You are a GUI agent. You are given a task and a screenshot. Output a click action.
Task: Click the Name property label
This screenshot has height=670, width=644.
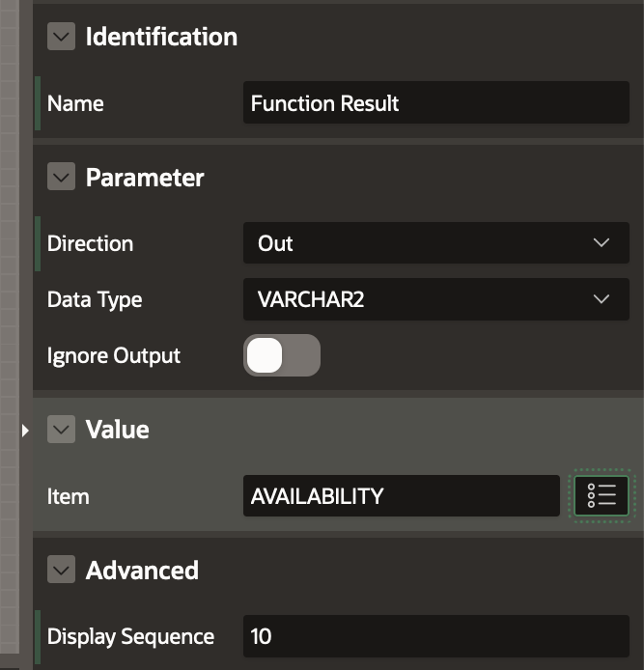pos(75,103)
